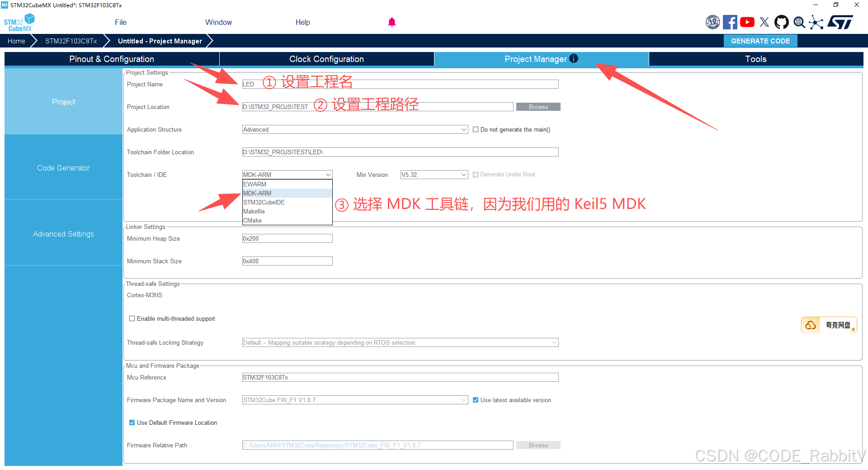Toggle Do not generate the main() checkbox
This screenshot has height=470, width=868.
[476, 129]
